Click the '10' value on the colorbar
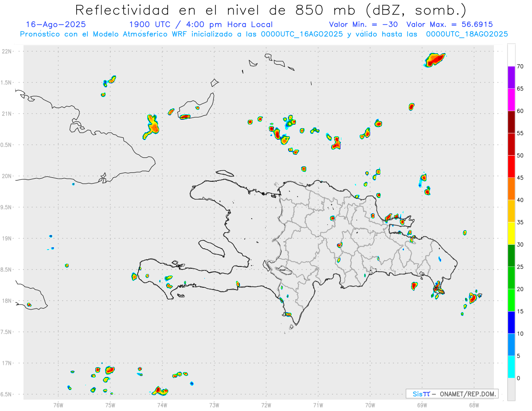Screen dimensions: 532x411 (x=520, y=333)
